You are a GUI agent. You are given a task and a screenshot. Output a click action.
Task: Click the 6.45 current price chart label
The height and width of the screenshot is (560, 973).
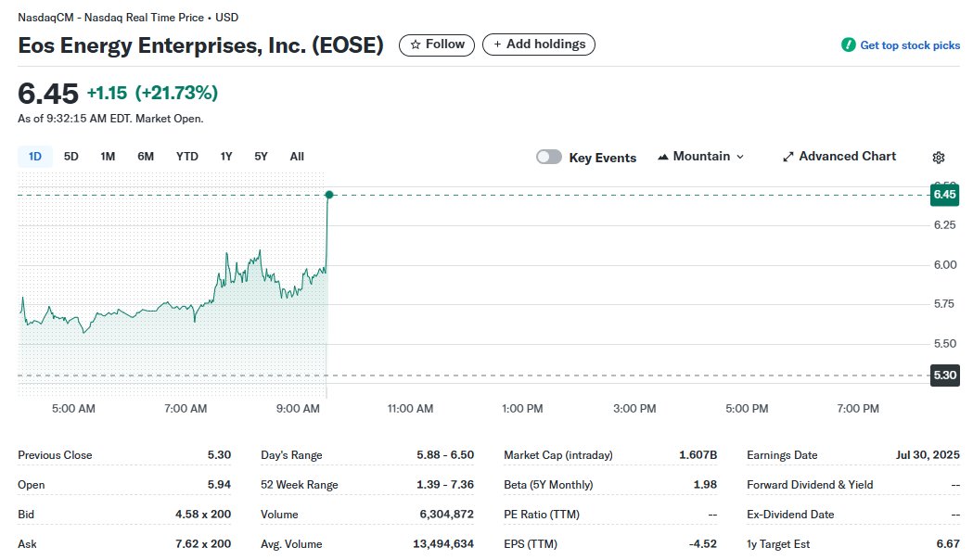(x=944, y=195)
